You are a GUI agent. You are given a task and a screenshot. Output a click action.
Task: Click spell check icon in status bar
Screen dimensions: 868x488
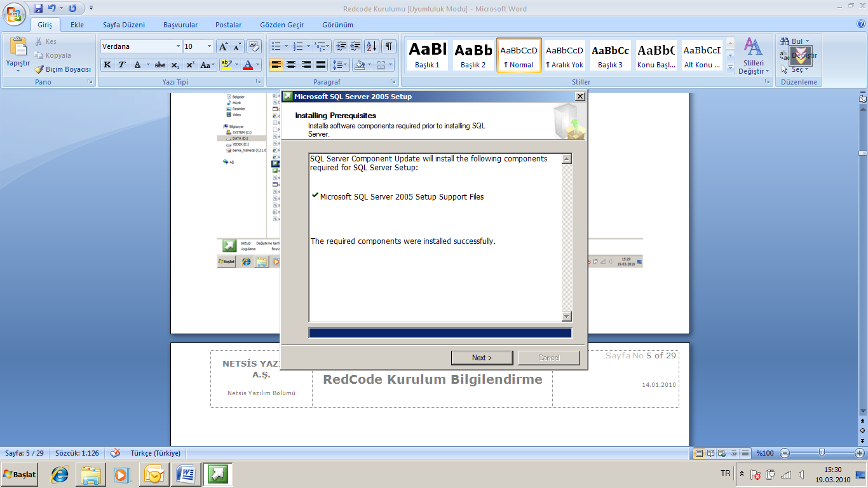click(115, 453)
